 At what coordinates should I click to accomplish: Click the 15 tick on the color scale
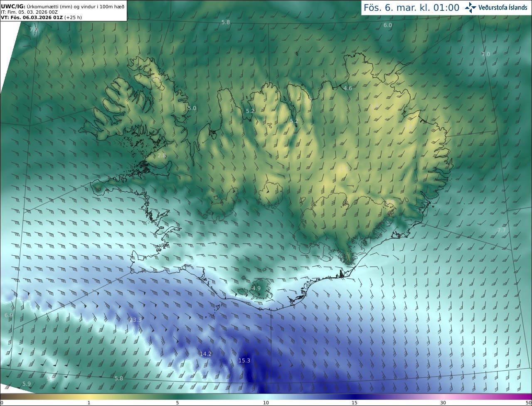coord(355,403)
